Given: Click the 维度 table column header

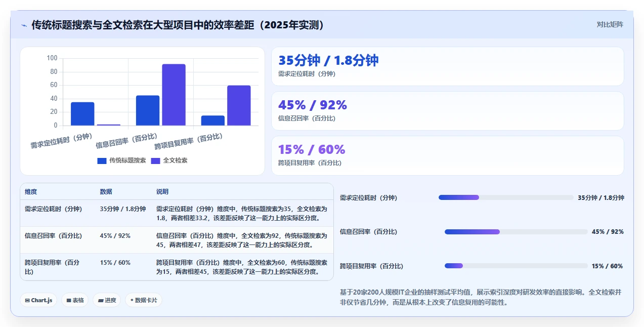Looking at the screenshot, I should point(31,192).
